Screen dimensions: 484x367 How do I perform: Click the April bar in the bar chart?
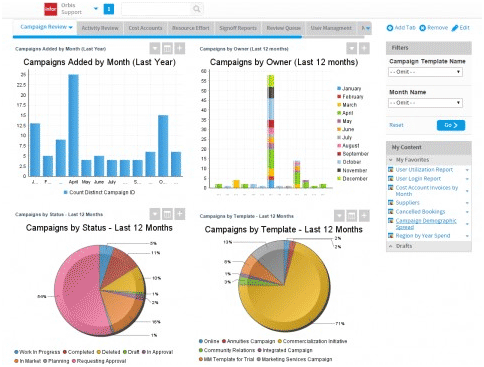(74, 125)
